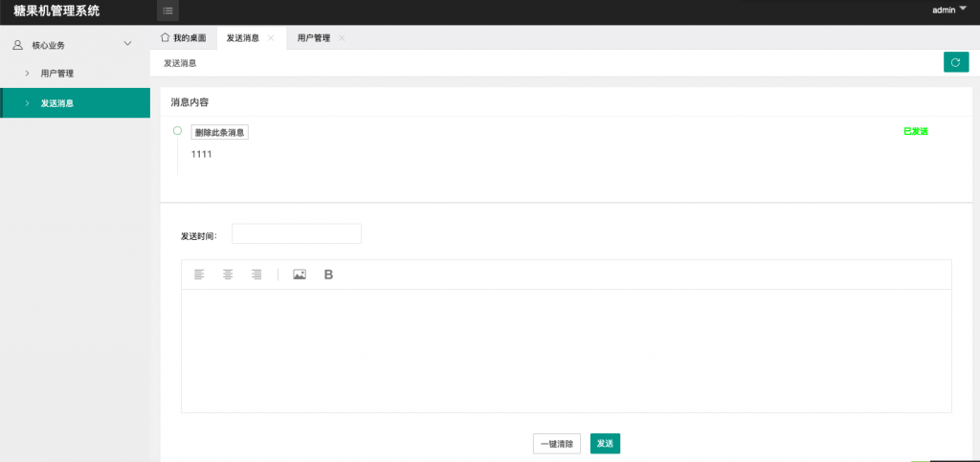Click the 核心业务 sidebar group

click(75, 44)
